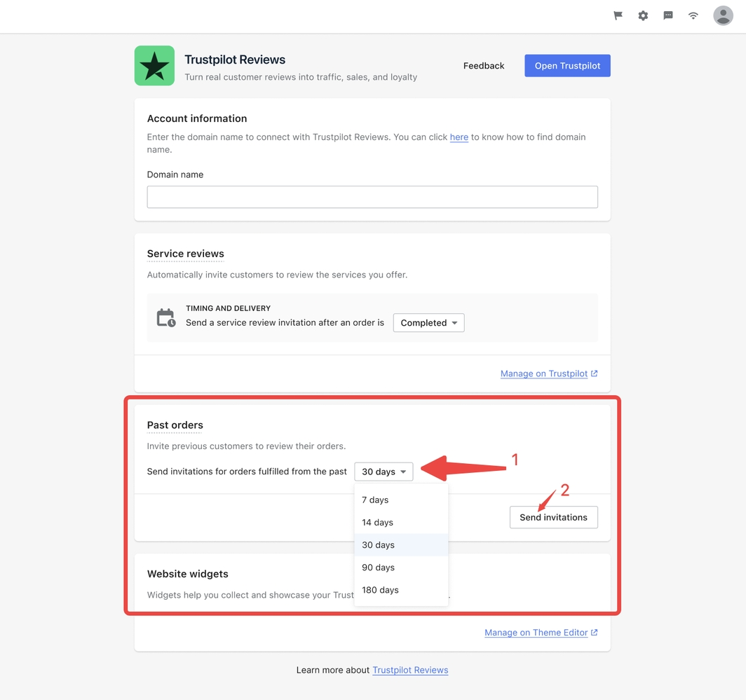Click the TIMING AND DELIVERY label
The image size is (746, 700).
229,308
